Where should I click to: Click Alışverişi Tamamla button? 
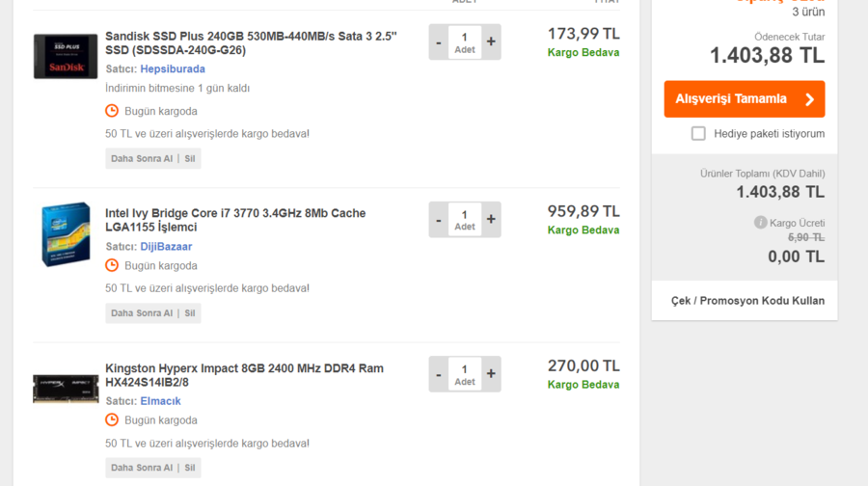tap(744, 99)
